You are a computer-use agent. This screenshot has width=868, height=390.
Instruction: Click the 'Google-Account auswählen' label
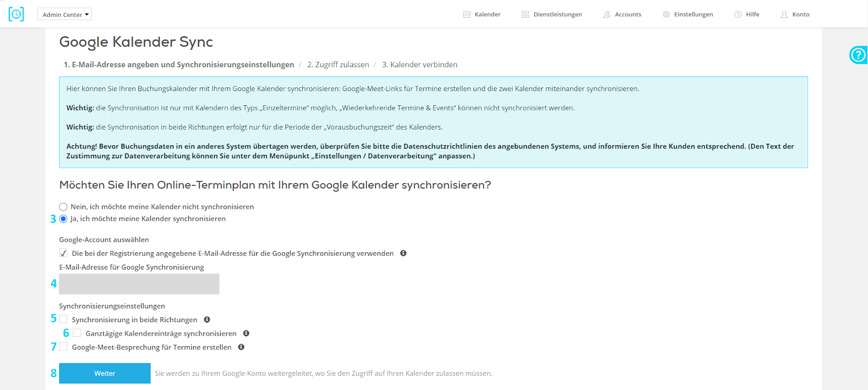coord(104,240)
